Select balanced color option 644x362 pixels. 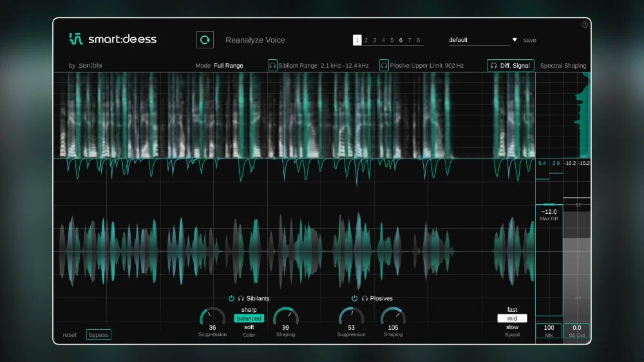coord(249,318)
